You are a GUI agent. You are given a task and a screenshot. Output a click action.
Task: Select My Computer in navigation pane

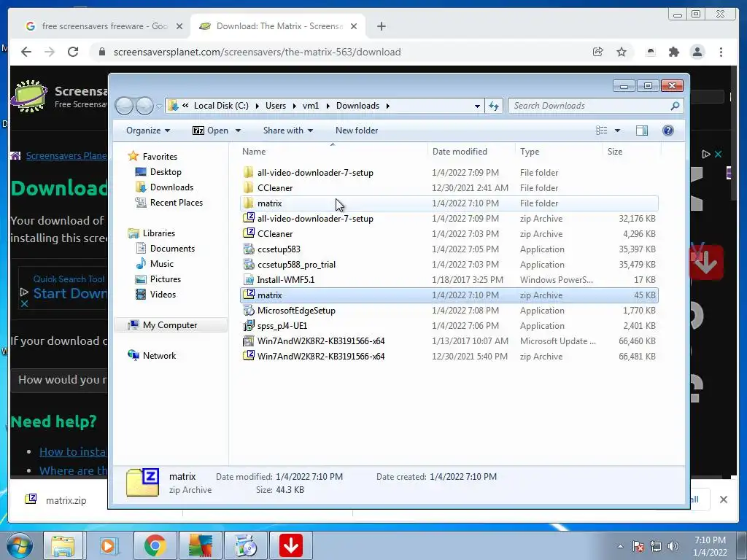tap(170, 324)
